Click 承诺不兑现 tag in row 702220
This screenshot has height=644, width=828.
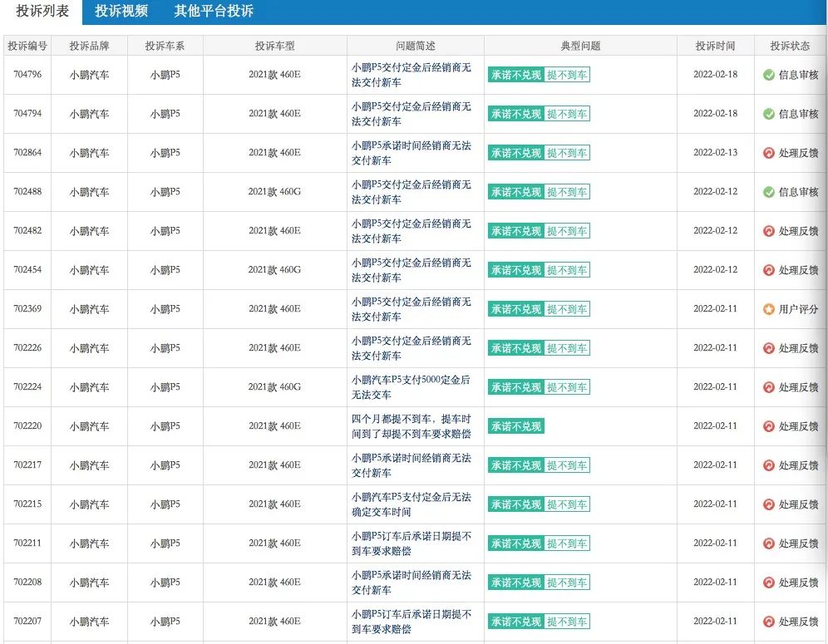(515, 426)
